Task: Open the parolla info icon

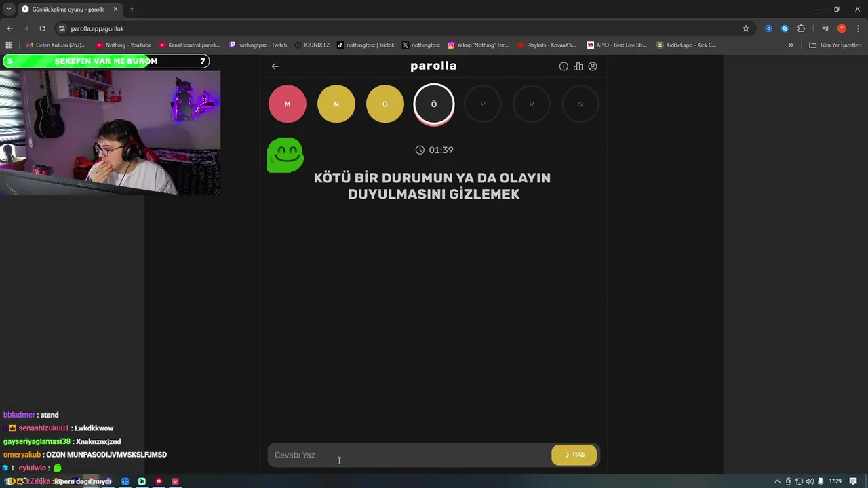Action: pyautogui.click(x=564, y=66)
